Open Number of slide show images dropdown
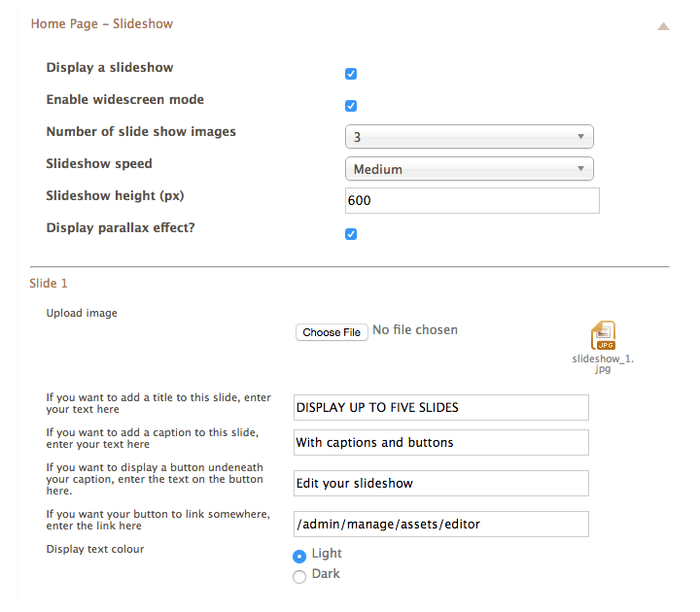This screenshot has height=612, width=700. pyautogui.click(x=469, y=137)
